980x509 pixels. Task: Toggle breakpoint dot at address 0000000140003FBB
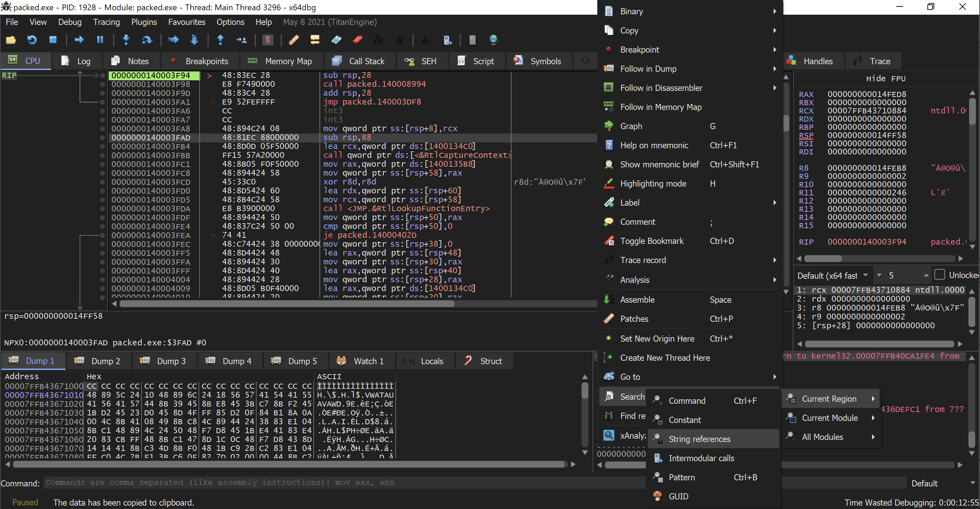[x=102, y=155]
